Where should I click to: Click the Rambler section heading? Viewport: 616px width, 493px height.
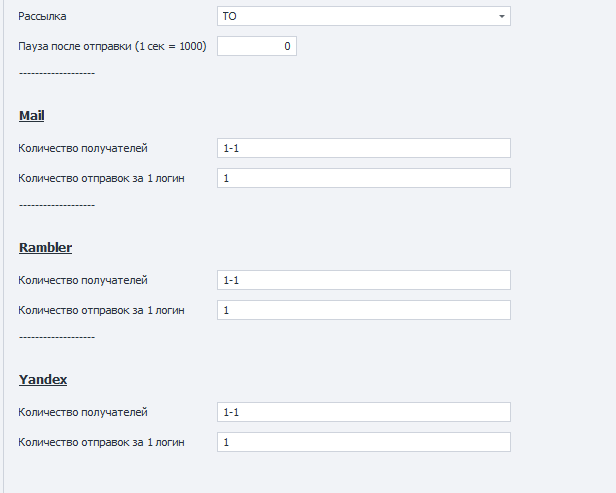pos(45,248)
